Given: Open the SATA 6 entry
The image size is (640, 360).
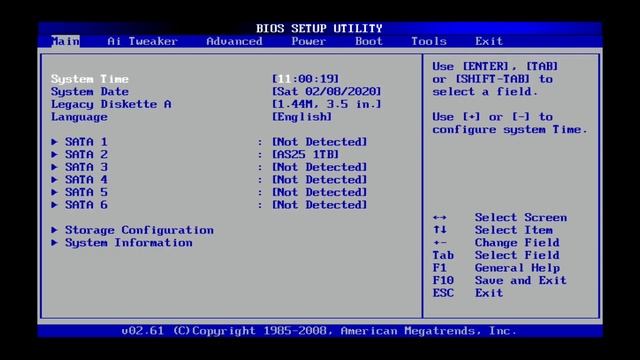Looking at the screenshot, I should coord(86,205).
